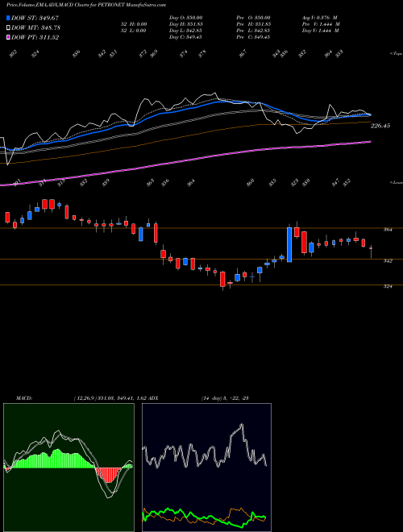Open the dark blue ADX chart panel
The width and height of the screenshot is (403, 532).
[206, 468]
